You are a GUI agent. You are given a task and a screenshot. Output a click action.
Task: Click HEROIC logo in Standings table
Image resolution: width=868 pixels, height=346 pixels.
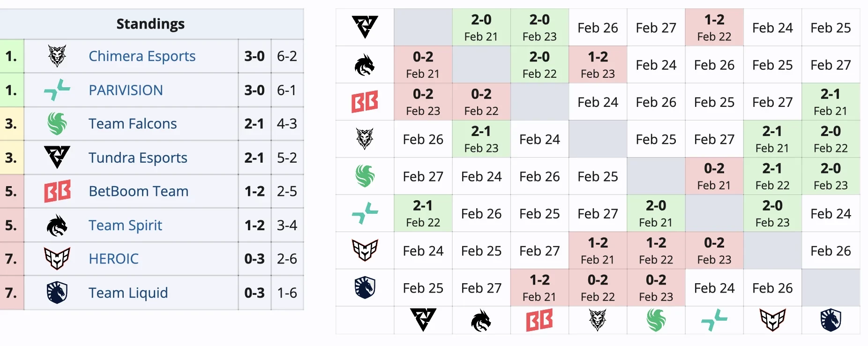point(57,259)
